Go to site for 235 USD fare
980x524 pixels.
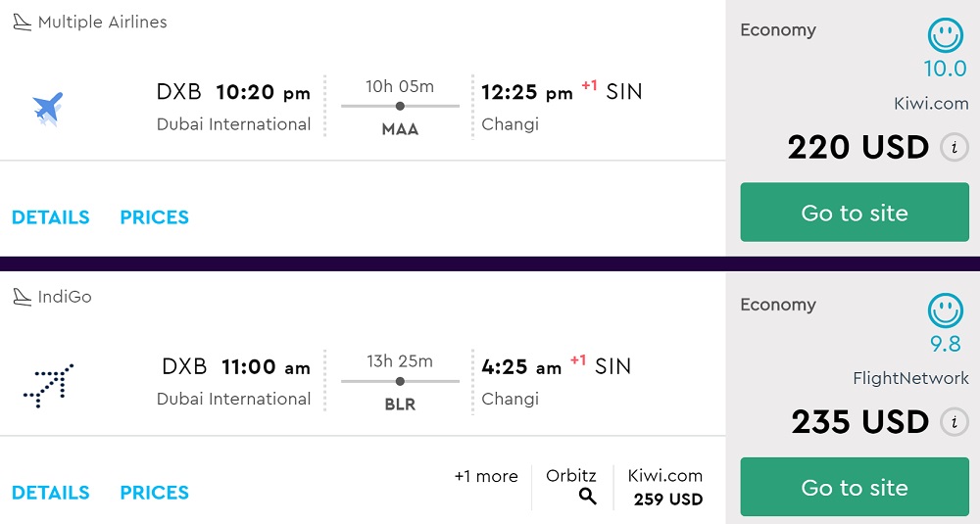854,488
